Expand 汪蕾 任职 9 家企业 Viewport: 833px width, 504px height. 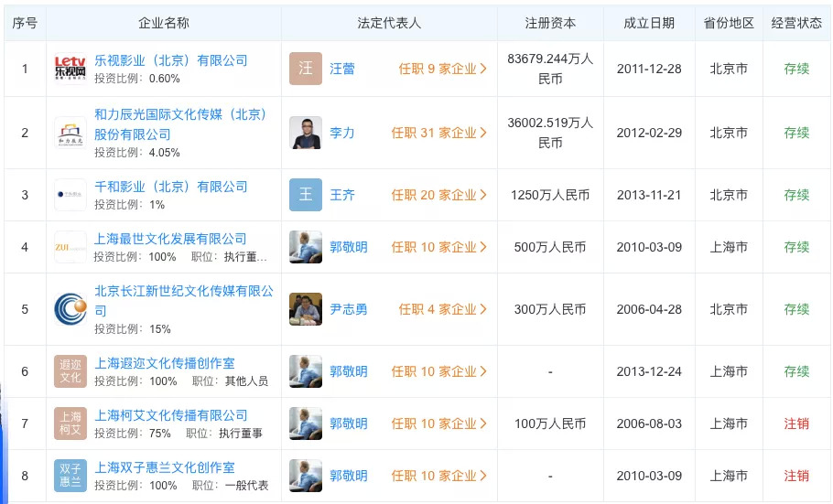(442, 69)
